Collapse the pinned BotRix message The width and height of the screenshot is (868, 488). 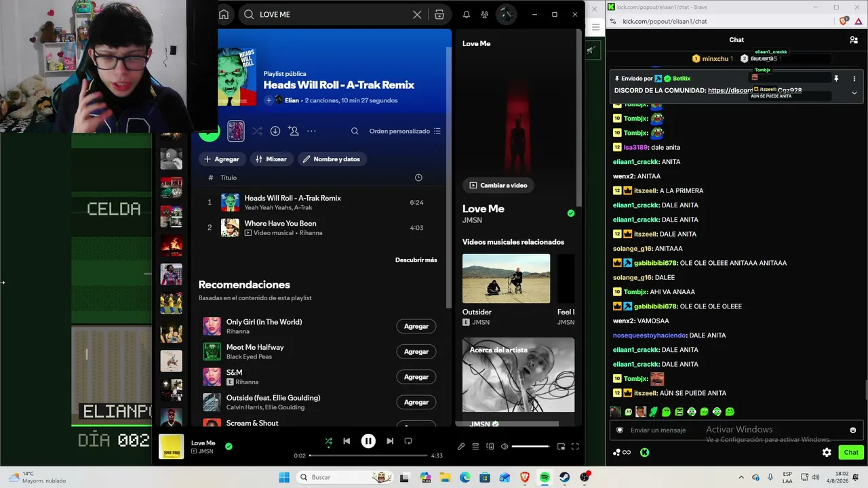(854, 93)
